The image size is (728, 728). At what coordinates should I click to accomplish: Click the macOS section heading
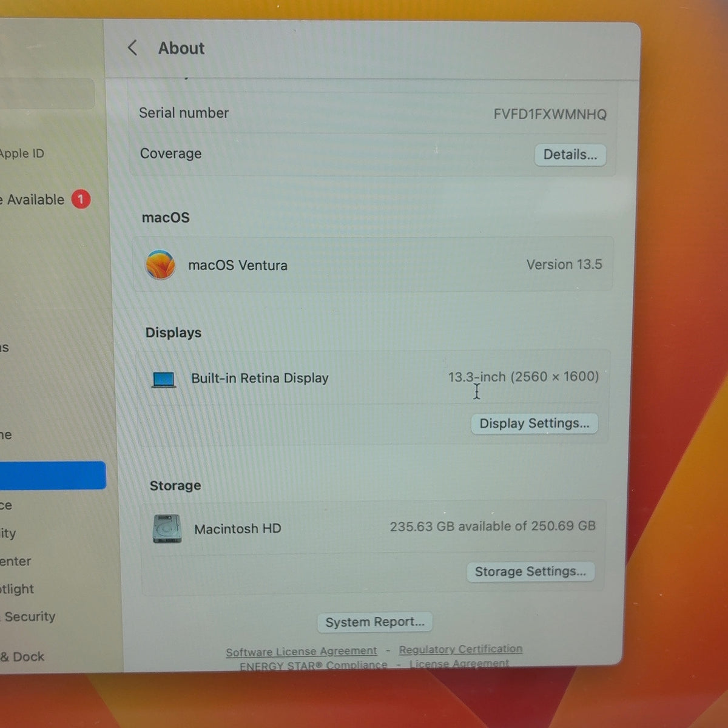166,217
